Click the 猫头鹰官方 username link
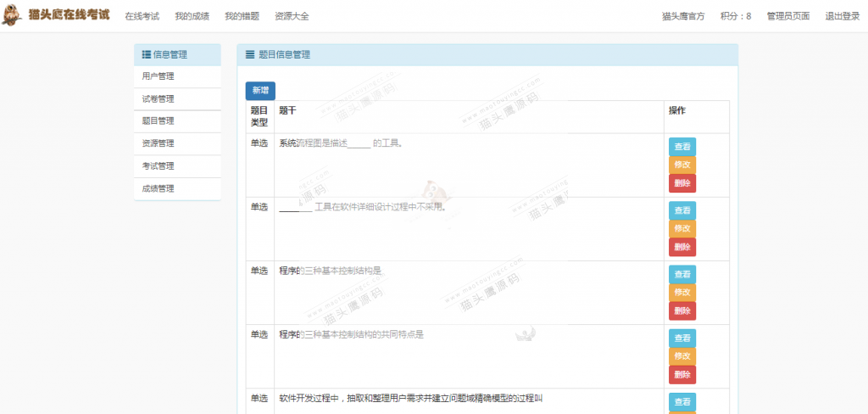Image resolution: width=868 pixels, height=414 pixels. tap(684, 16)
